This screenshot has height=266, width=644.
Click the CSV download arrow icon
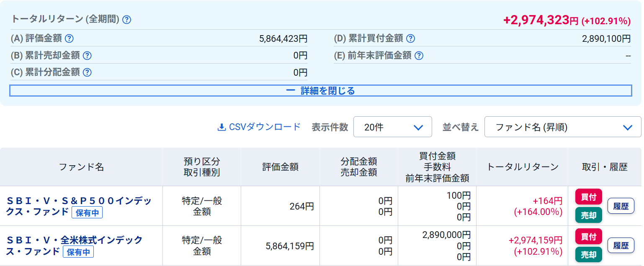[x=222, y=127]
